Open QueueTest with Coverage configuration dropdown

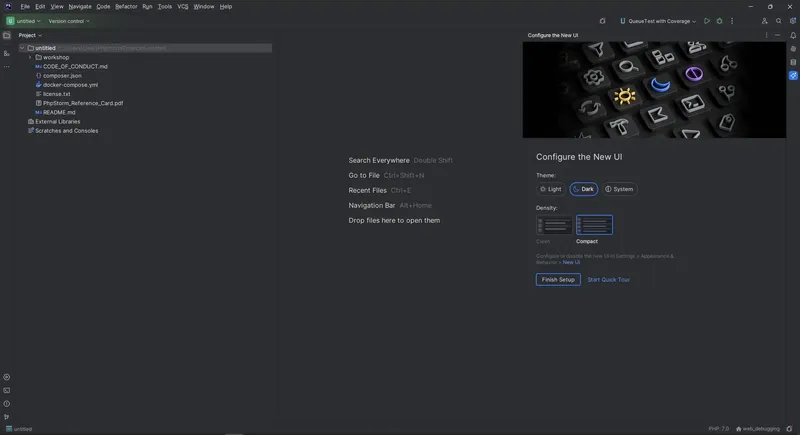(x=658, y=21)
